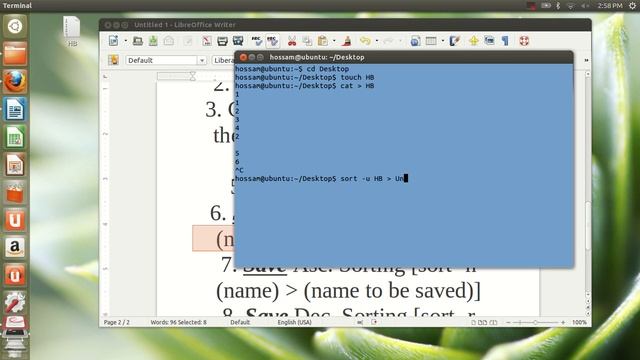Click the sort -u HB command line in terminal

(320, 179)
